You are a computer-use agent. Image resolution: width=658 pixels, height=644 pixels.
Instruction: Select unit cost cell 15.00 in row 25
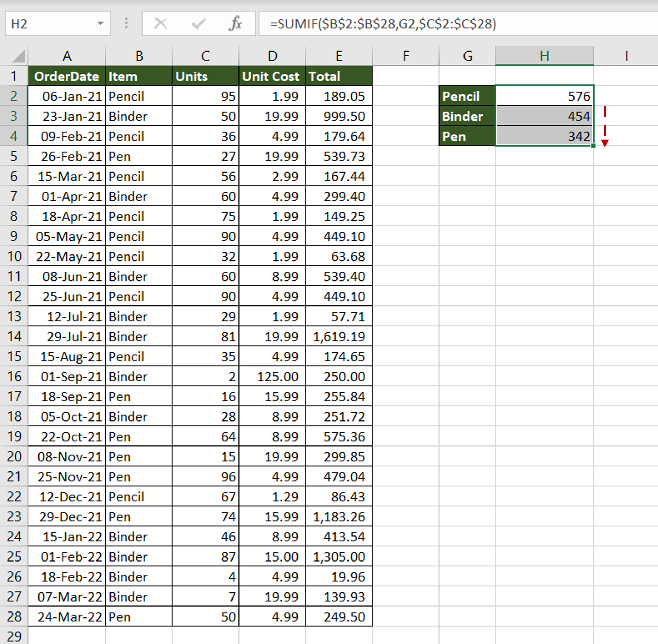pos(272,556)
